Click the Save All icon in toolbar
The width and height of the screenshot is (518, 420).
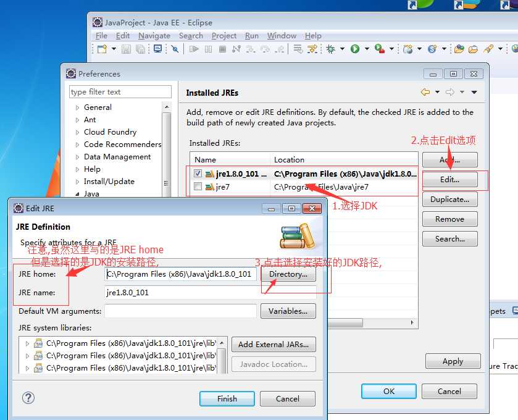tap(140, 49)
